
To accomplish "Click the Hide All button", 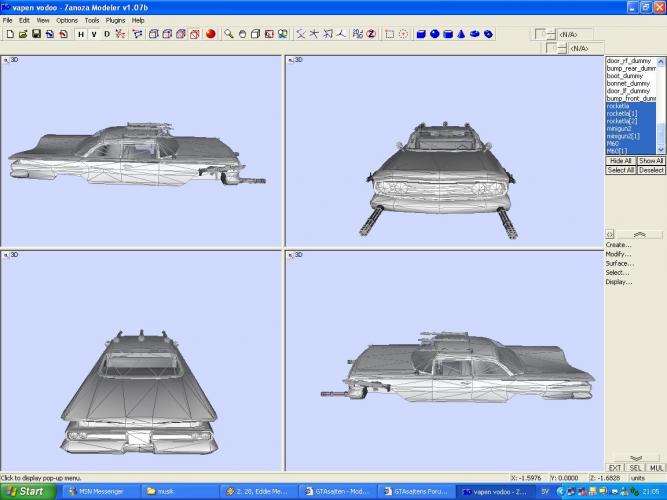I will pyautogui.click(x=620, y=160).
